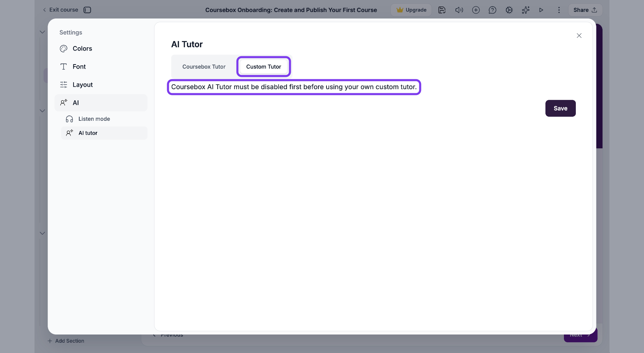This screenshot has width=644, height=353.
Task: Click the Save button
Action: pos(561,108)
